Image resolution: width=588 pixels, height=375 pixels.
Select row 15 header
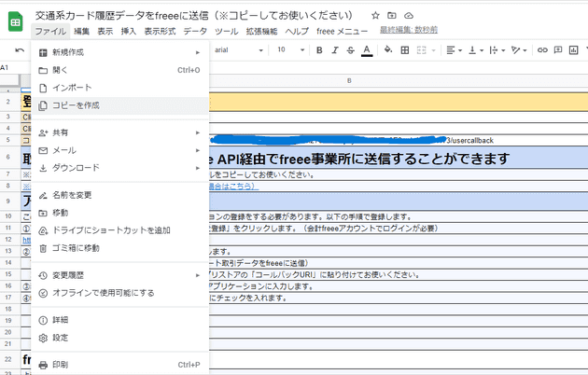click(7, 274)
